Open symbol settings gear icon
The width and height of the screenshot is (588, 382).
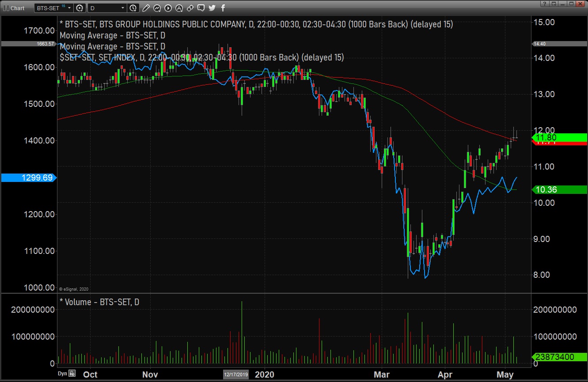tap(80, 8)
